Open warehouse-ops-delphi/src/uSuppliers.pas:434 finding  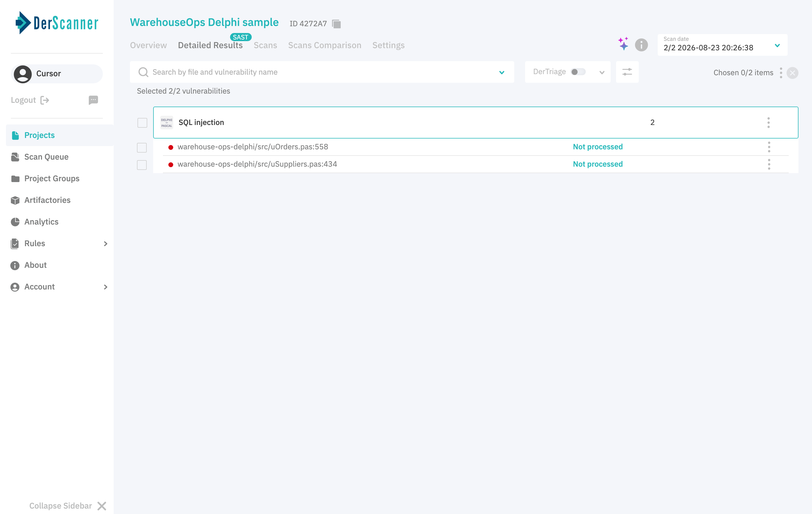click(257, 164)
